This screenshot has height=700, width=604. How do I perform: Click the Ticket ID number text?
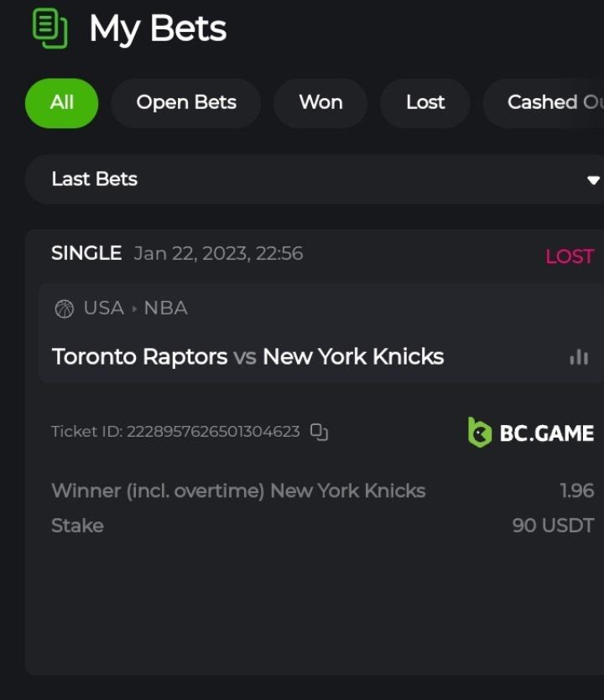click(x=212, y=432)
